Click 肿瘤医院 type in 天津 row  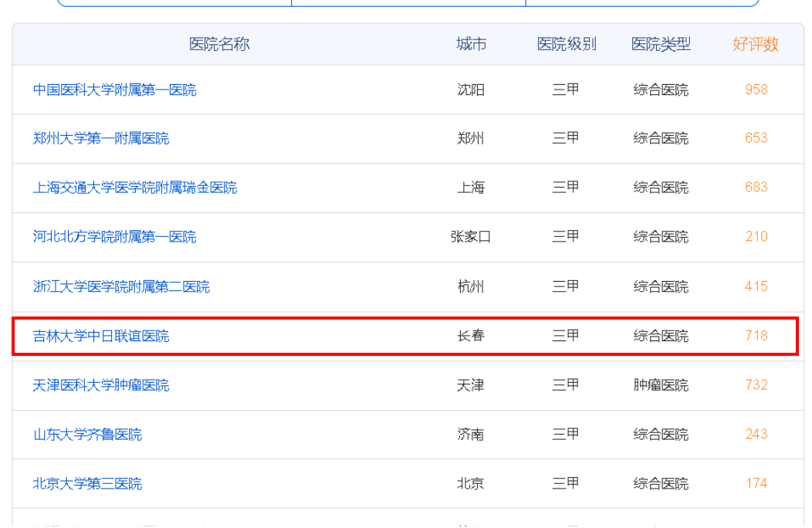click(661, 385)
